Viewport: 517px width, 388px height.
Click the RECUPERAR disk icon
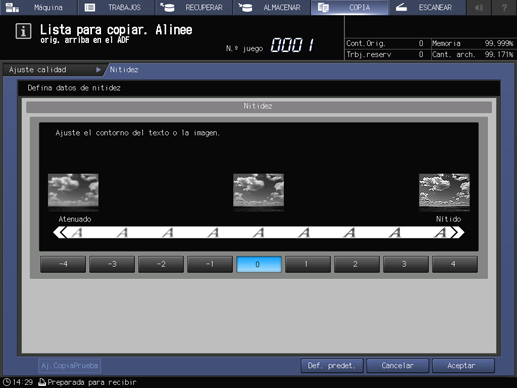pyautogui.click(x=167, y=7)
